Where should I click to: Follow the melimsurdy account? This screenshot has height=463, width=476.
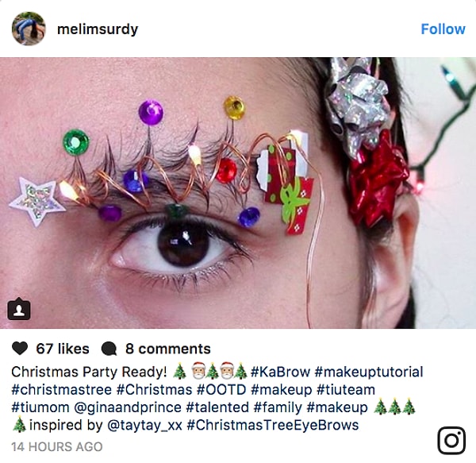443,29
